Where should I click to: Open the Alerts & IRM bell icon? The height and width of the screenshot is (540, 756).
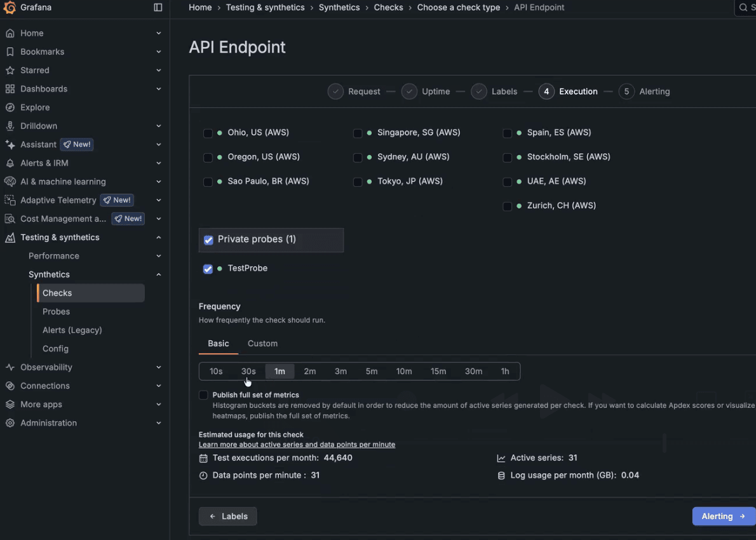tap(10, 163)
